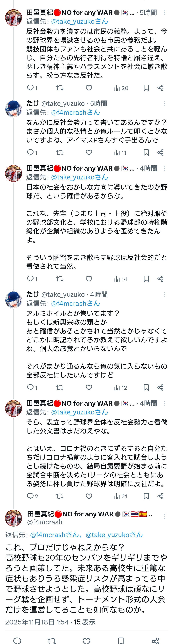Bookmark the tweet with 14 views
Image resolution: width=173 pixels, height=644 pixels.
pos(146,279)
